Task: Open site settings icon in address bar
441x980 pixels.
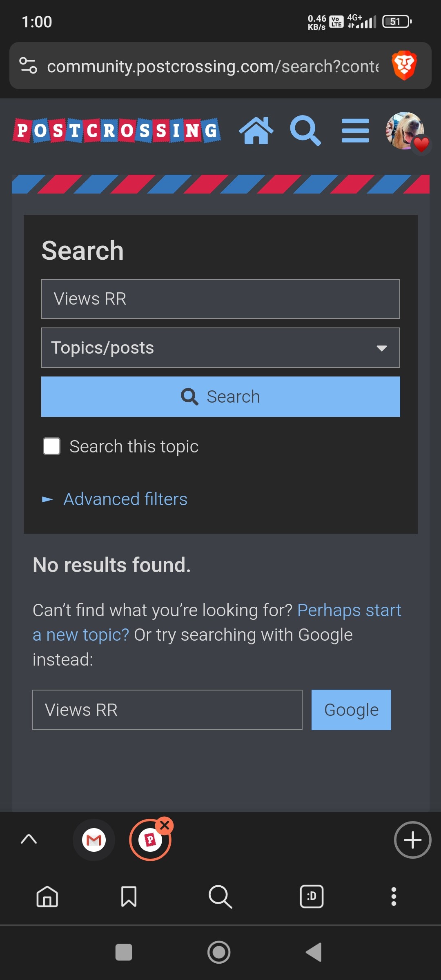Action: coord(28,66)
